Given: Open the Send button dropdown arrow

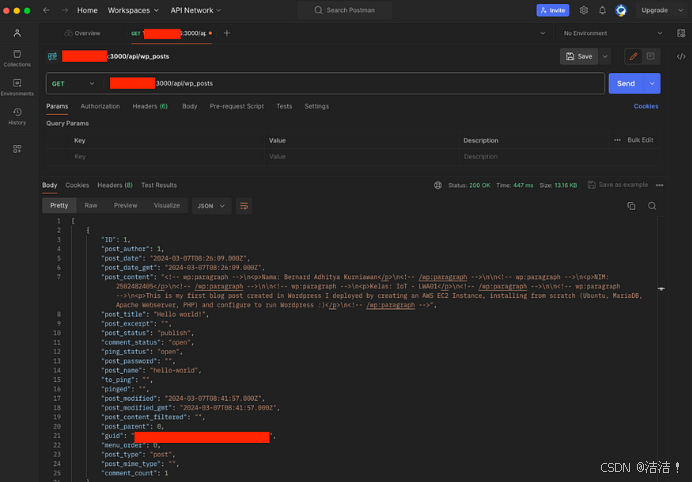Looking at the screenshot, I should click(652, 83).
